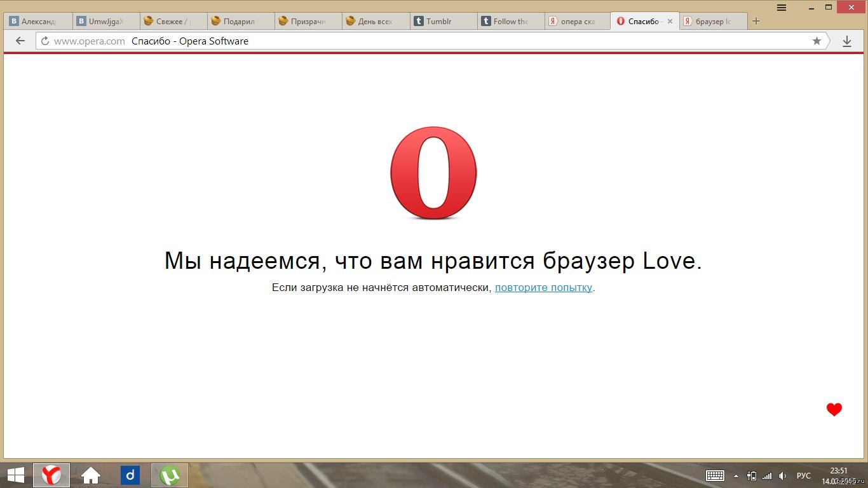Open uTorrent from the taskbar
The image size is (868, 488).
pos(169,475)
